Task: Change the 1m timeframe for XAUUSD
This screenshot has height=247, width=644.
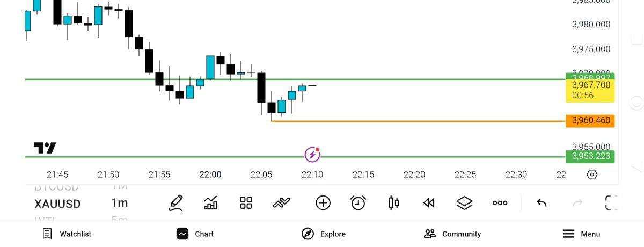Action: click(x=120, y=204)
